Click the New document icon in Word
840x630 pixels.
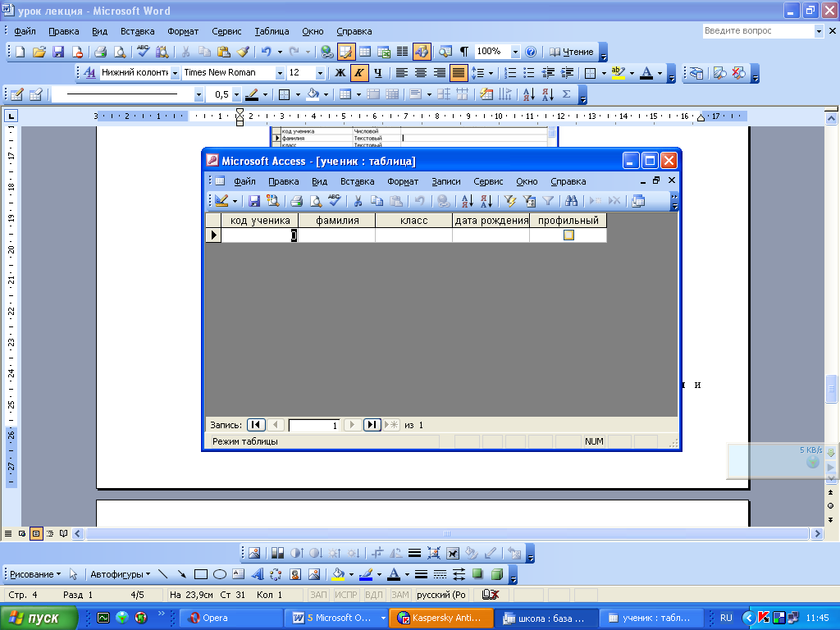tap(20, 52)
